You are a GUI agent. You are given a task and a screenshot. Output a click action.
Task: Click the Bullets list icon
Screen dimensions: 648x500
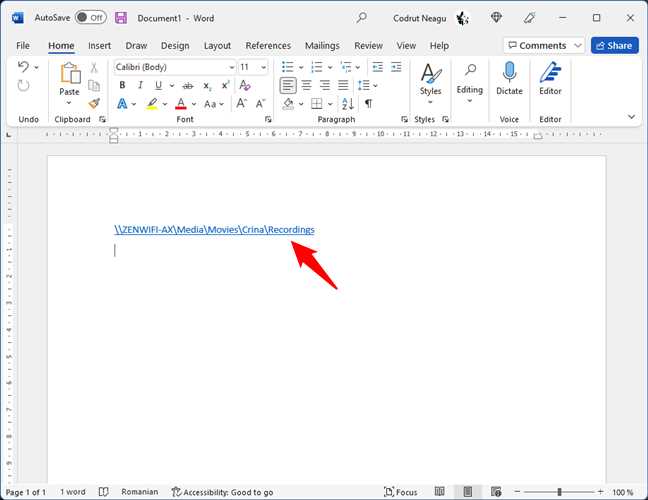288,67
